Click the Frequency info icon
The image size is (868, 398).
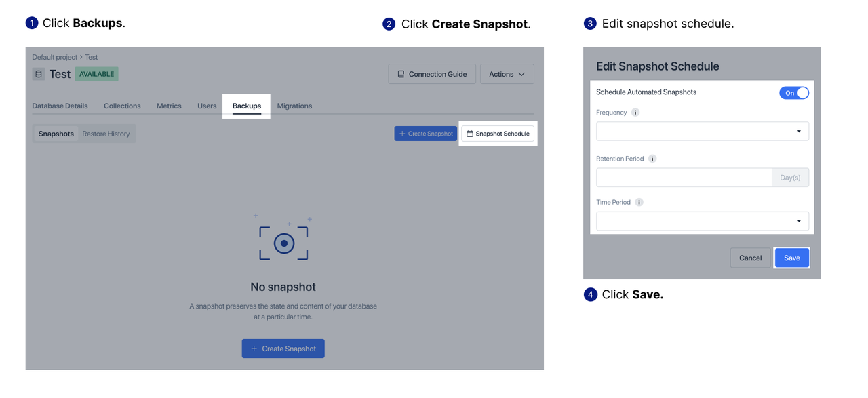tap(635, 113)
